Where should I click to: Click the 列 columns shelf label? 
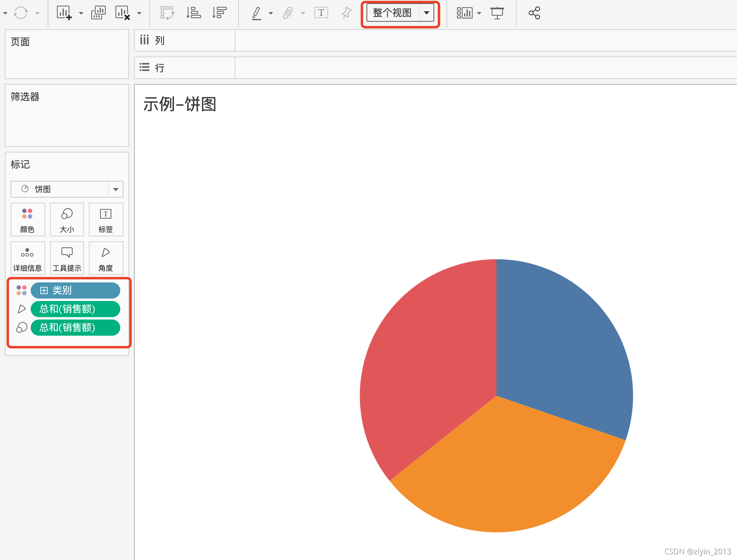tap(160, 40)
